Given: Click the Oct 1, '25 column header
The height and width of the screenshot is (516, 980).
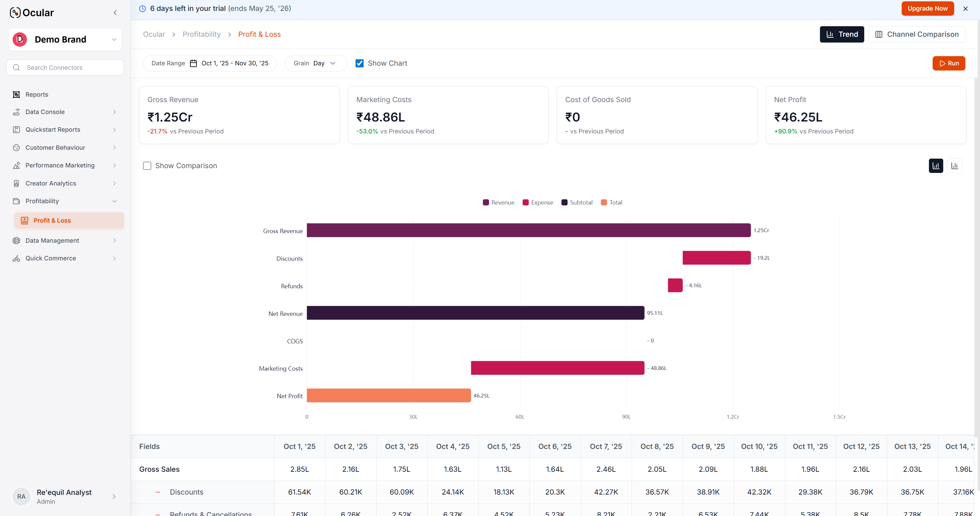Looking at the screenshot, I should (x=299, y=447).
